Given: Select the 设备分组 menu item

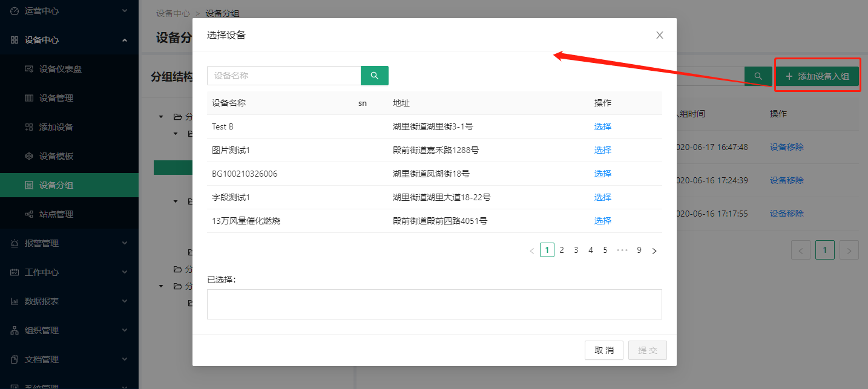Looking at the screenshot, I should [x=56, y=185].
